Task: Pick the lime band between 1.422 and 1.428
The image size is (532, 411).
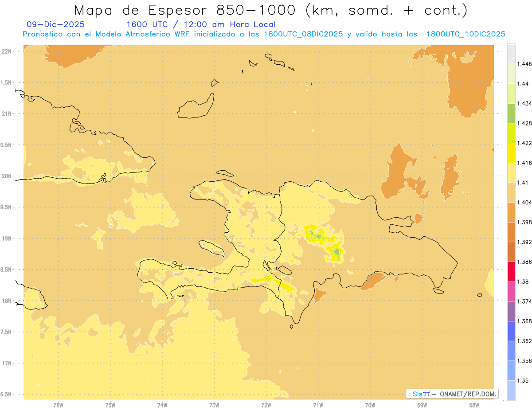Action: pyautogui.click(x=511, y=133)
